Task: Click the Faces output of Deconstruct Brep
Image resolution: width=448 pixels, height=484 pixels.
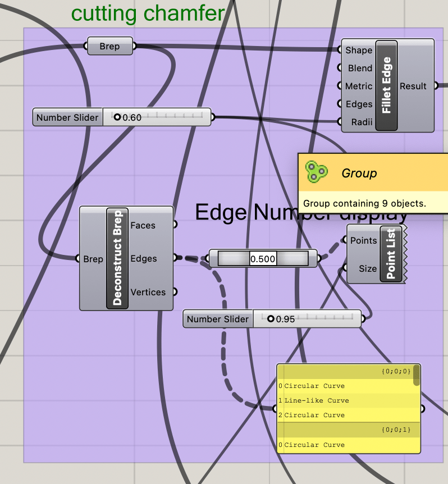Action: pyautogui.click(x=143, y=225)
